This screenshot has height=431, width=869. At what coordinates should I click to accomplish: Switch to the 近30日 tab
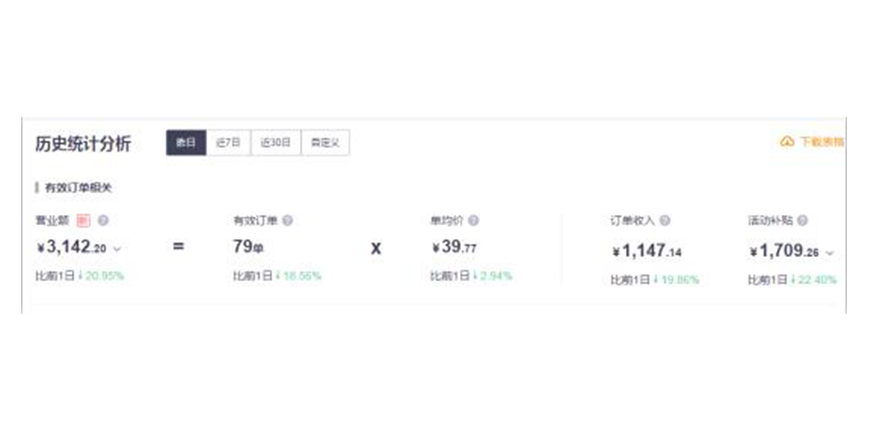276,143
